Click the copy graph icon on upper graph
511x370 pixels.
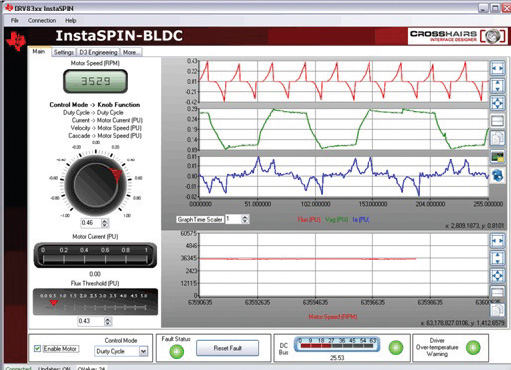click(497, 138)
